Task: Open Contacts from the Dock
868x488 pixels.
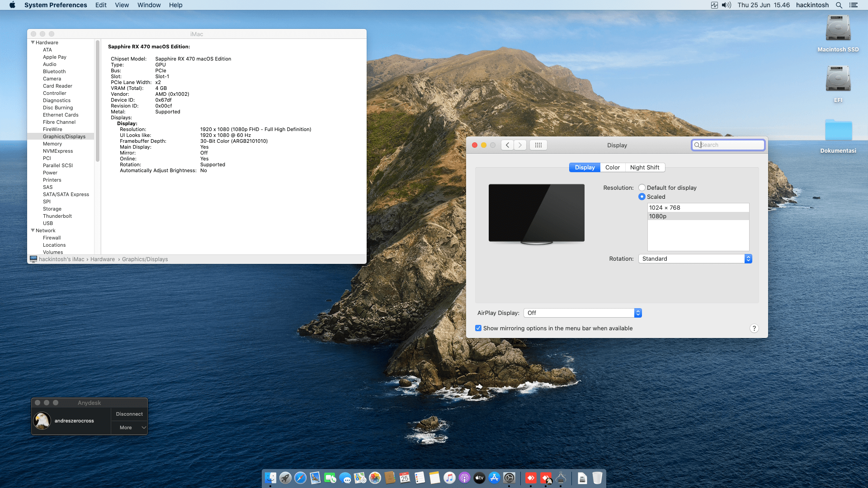Action: (390, 478)
